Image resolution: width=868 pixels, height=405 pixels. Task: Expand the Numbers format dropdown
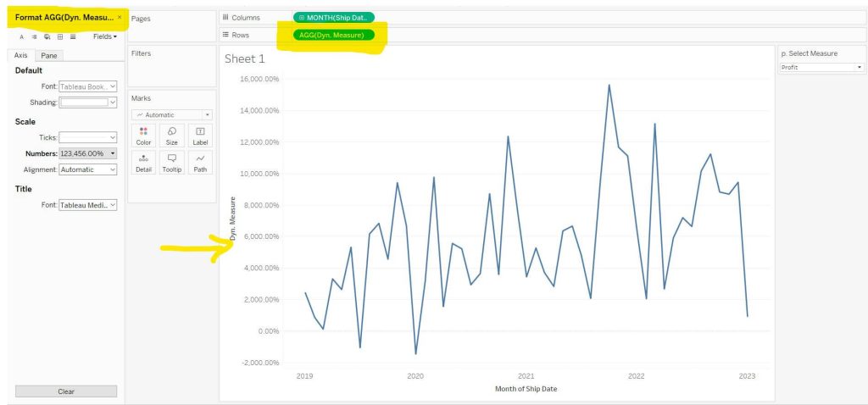click(x=88, y=153)
